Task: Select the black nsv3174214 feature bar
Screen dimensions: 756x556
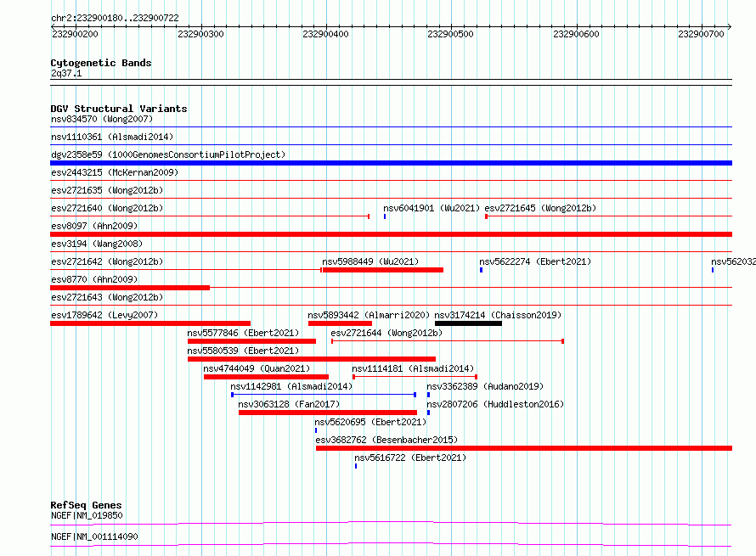Action: coord(468,323)
